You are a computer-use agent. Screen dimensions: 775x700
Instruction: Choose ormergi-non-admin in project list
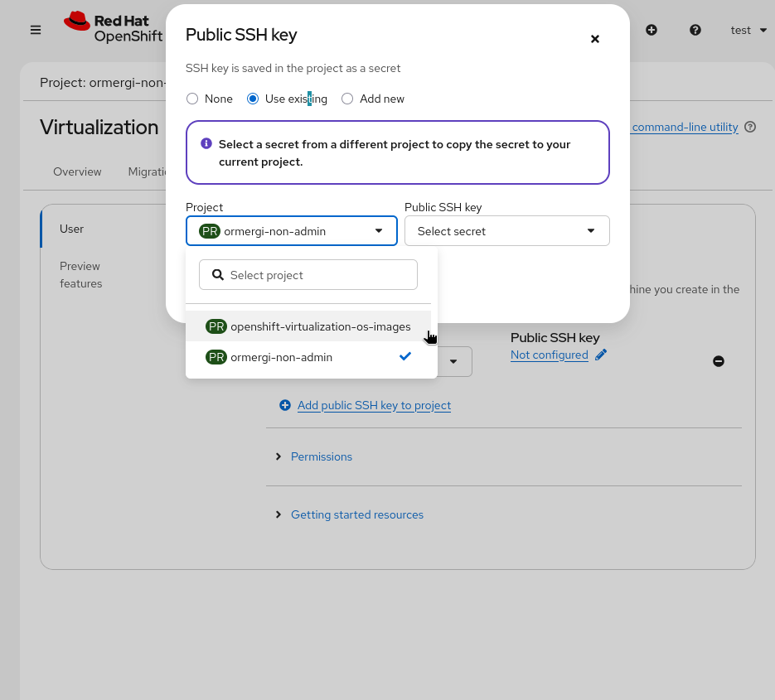(281, 357)
